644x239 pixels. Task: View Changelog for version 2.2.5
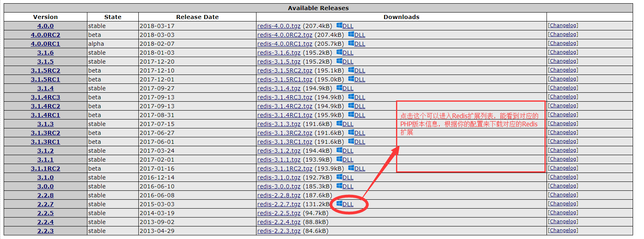coord(563,213)
